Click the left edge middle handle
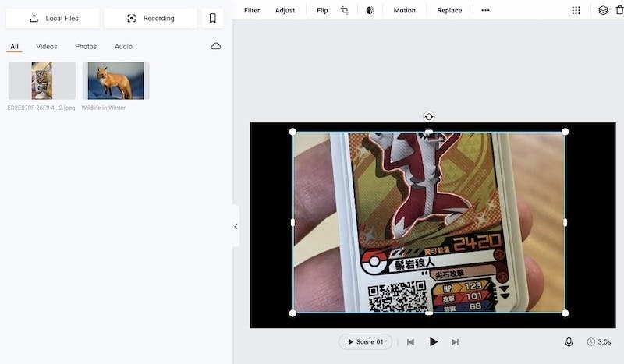Image resolution: width=624 pixels, height=364 pixels. click(x=293, y=222)
